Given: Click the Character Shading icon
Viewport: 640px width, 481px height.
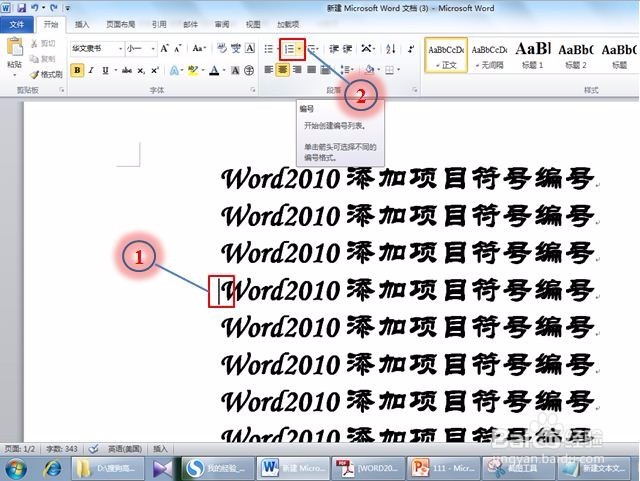Looking at the screenshot, I should point(236,71).
